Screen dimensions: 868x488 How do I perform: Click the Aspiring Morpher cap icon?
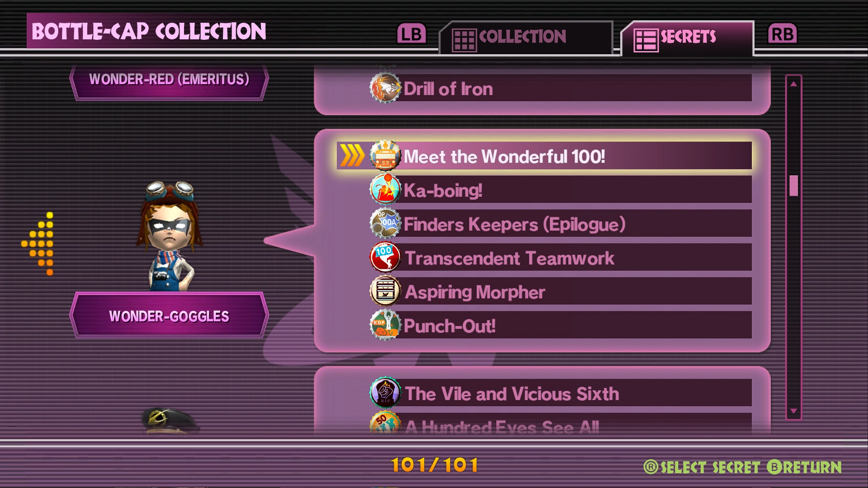385,291
